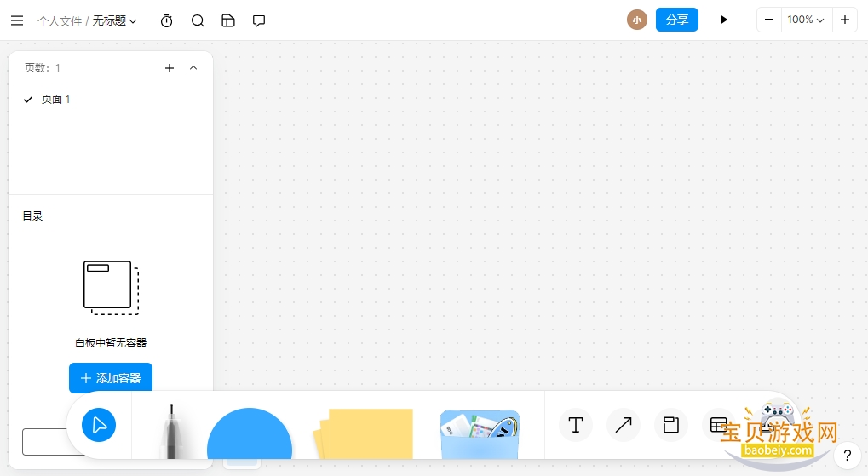Select the cursor pointer tool
Image resolution: width=868 pixels, height=476 pixels.
(x=99, y=425)
